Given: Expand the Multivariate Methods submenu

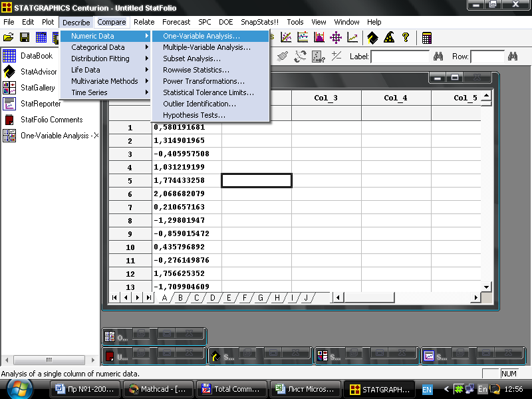Looking at the screenshot, I should 105,81.
